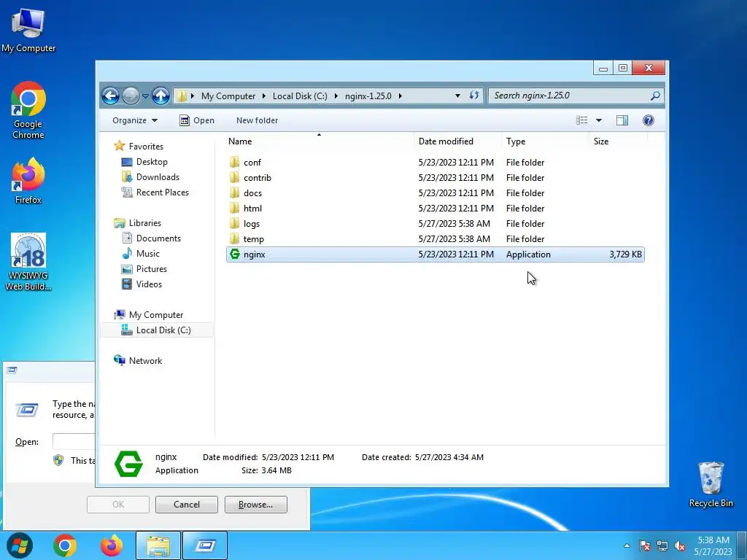Screen dimensions: 747x560
Task: Switch to the Run dialog taskbar button
Action: tap(205, 545)
